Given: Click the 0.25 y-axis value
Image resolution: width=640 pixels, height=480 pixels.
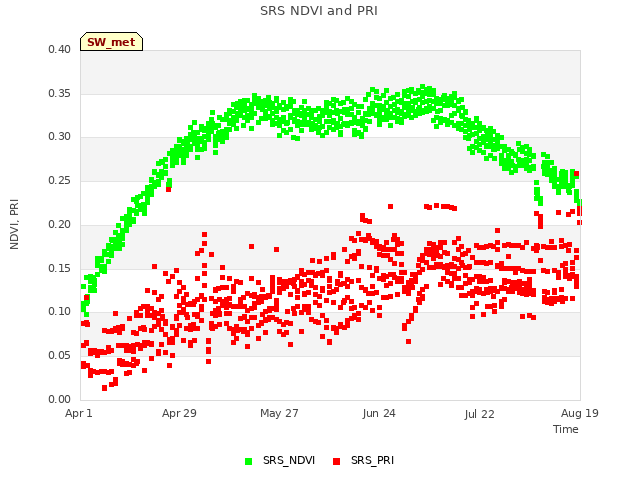Looking at the screenshot, I should tap(59, 180).
